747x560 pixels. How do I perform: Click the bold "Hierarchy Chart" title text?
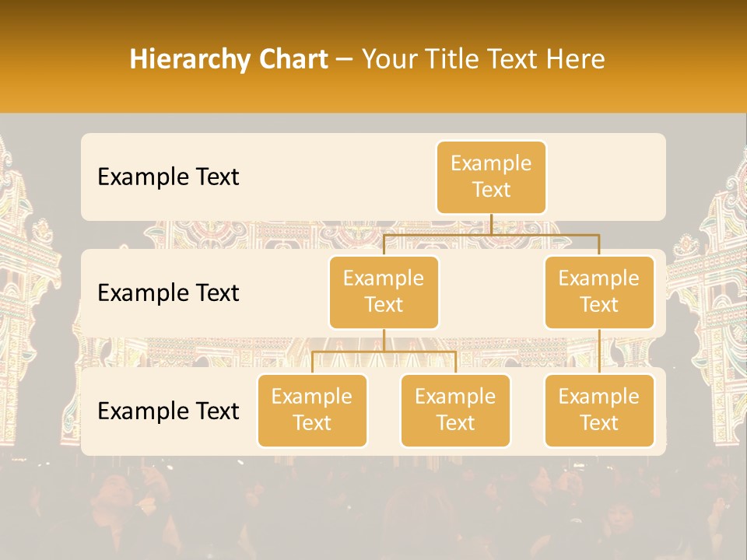pos(228,59)
